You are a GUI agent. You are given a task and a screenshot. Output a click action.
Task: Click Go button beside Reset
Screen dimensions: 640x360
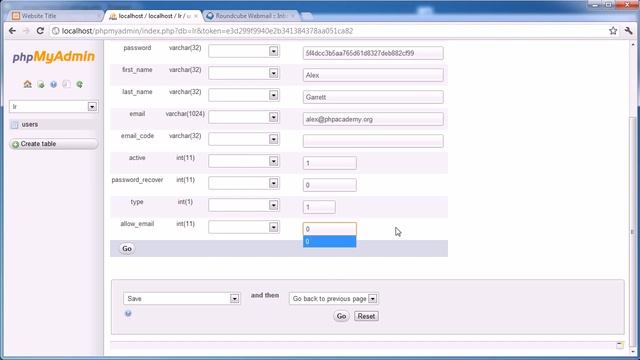tap(341, 316)
